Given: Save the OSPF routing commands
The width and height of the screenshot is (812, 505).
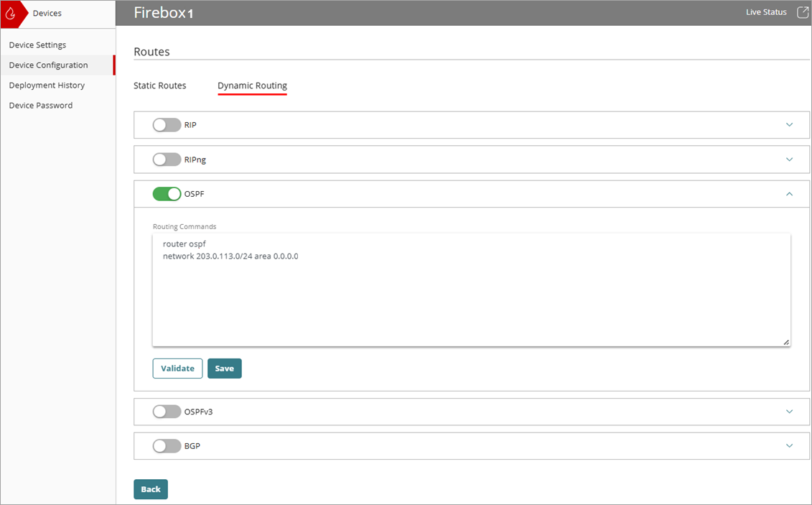Looking at the screenshot, I should tap(224, 368).
